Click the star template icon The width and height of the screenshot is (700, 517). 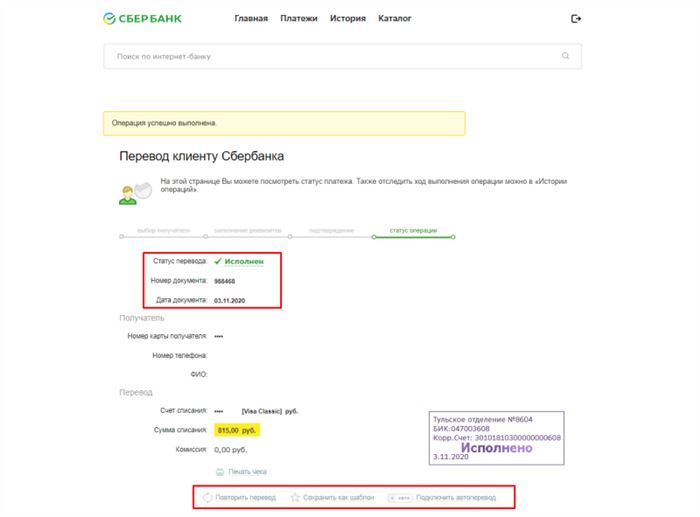coord(295,497)
